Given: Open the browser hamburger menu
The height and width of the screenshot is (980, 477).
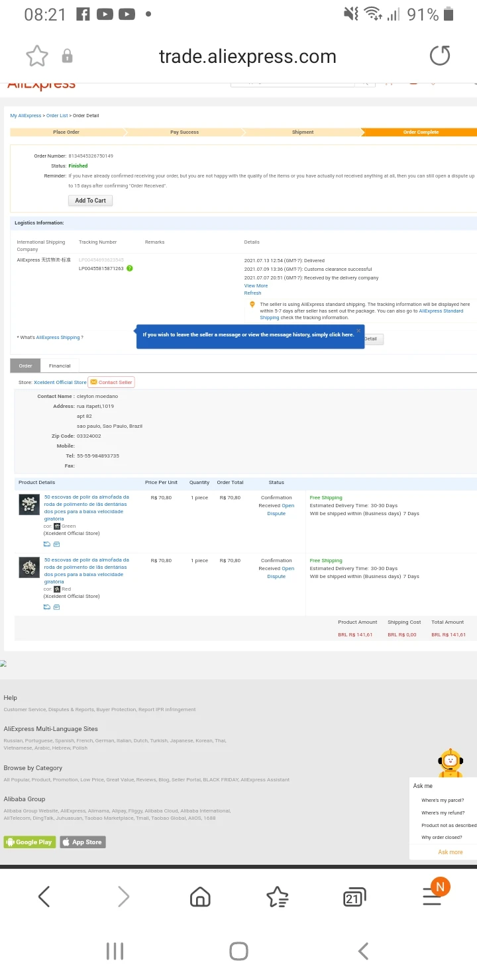Looking at the screenshot, I should (432, 897).
